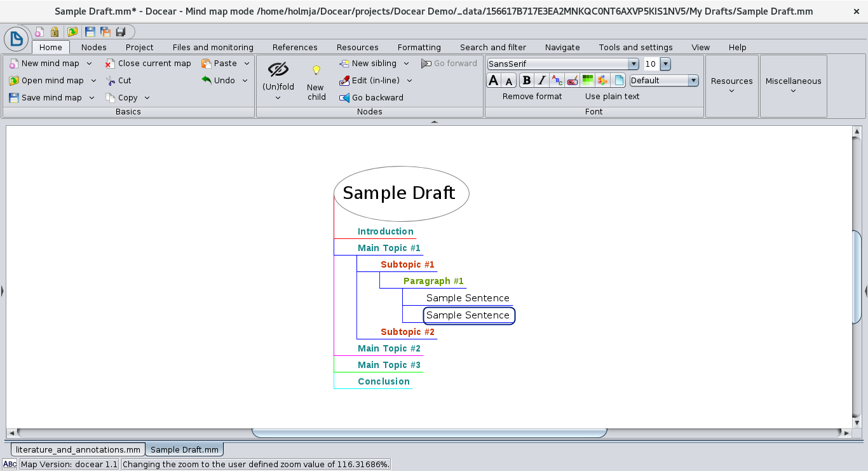868x471 pixels.
Task: Open the node font color picker
Action: [557, 80]
